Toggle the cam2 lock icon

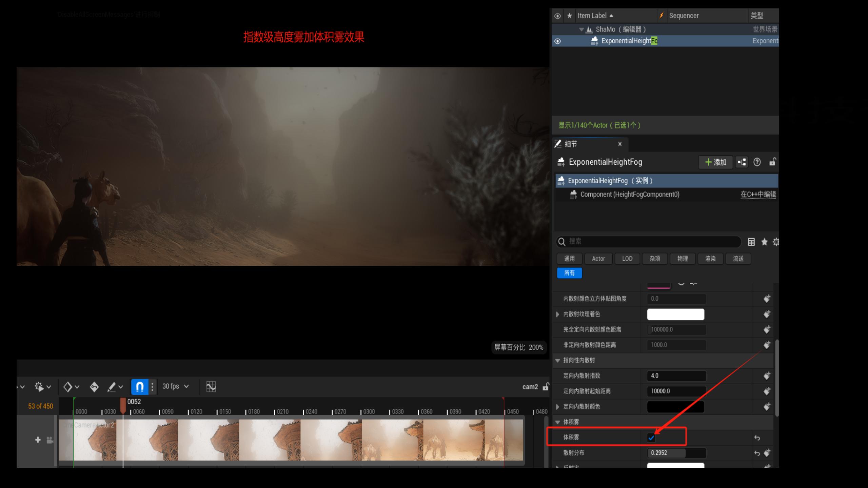546,387
